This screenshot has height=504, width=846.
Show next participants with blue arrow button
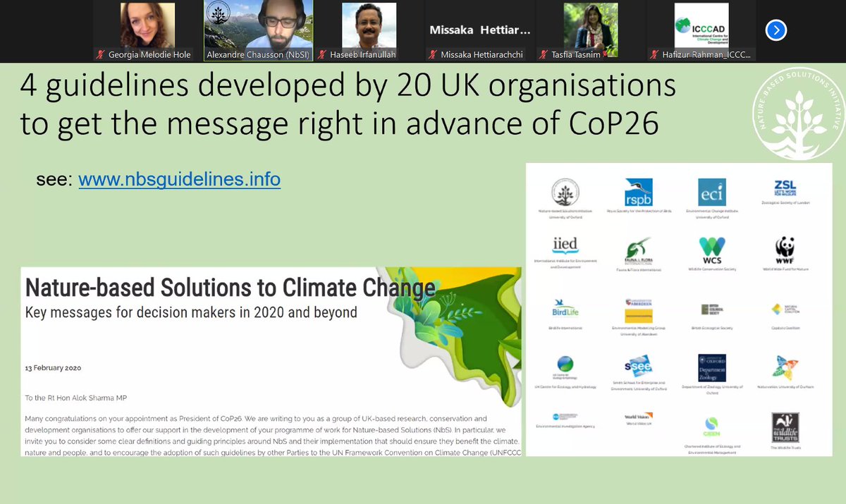(776, 30)
